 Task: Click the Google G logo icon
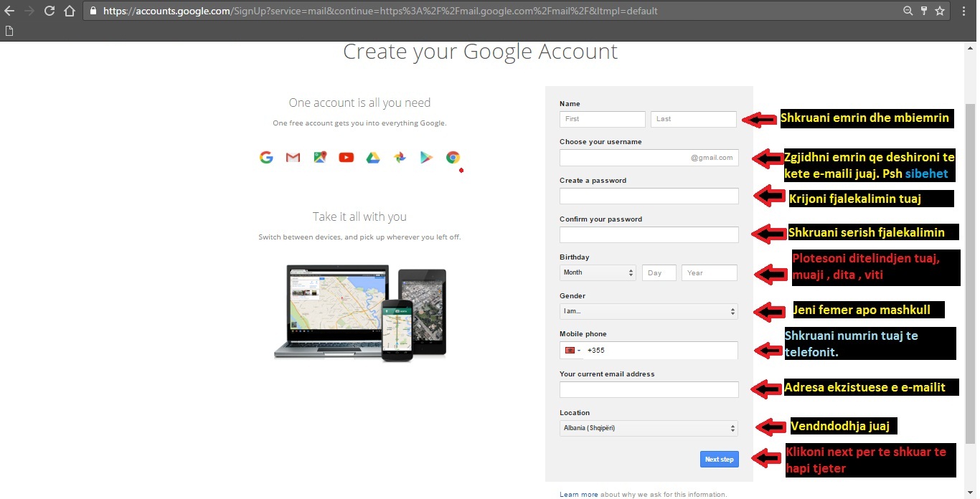coord(266,157)
